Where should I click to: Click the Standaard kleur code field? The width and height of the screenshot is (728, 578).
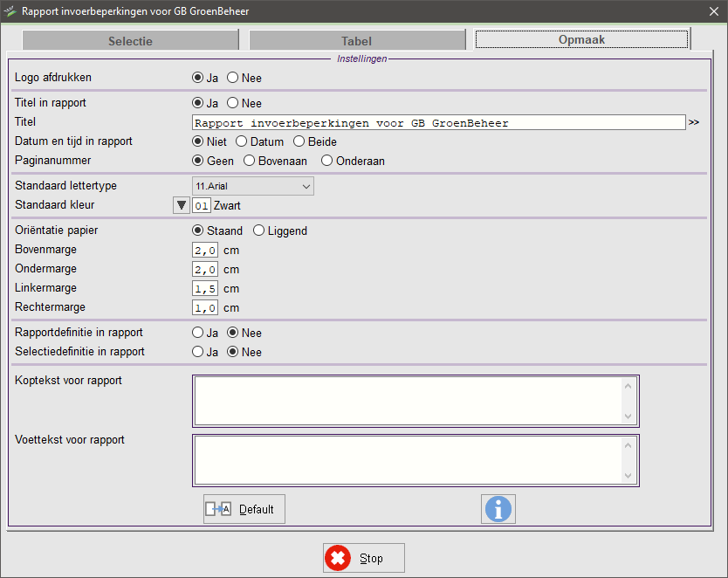(x=202, y=205)
